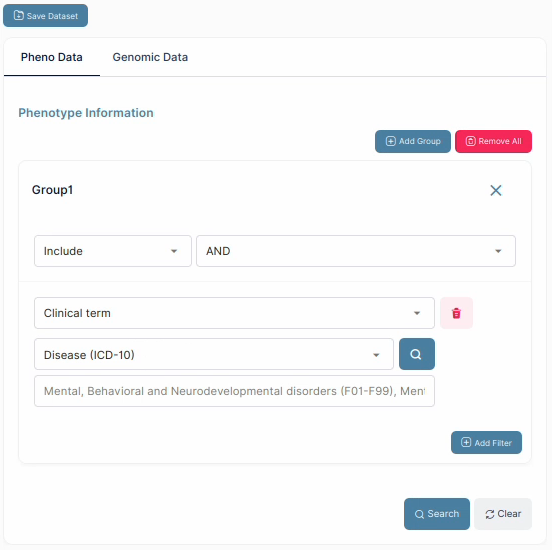Image resolution: width=552 pixels, height=550 pixels.
Task: Click the Add Filter button
Action: tap(486, 443)
